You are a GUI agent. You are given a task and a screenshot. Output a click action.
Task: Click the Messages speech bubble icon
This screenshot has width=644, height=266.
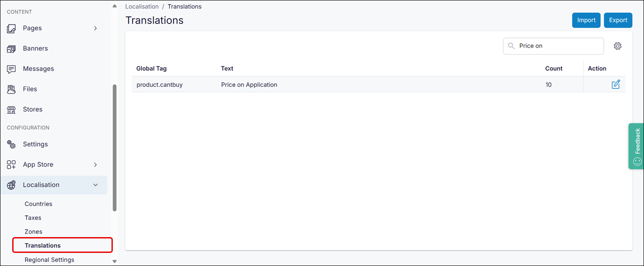12,69
